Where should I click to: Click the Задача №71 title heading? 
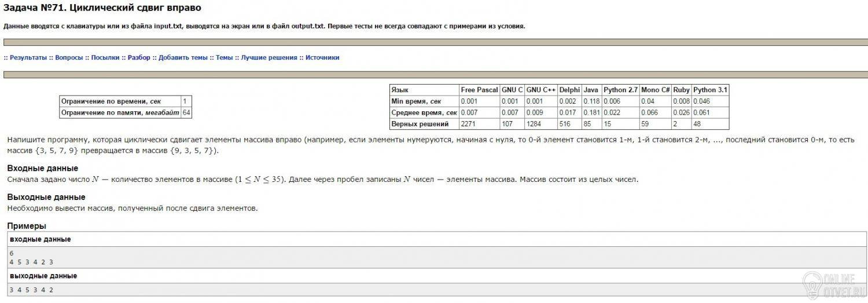coord(103,8)
